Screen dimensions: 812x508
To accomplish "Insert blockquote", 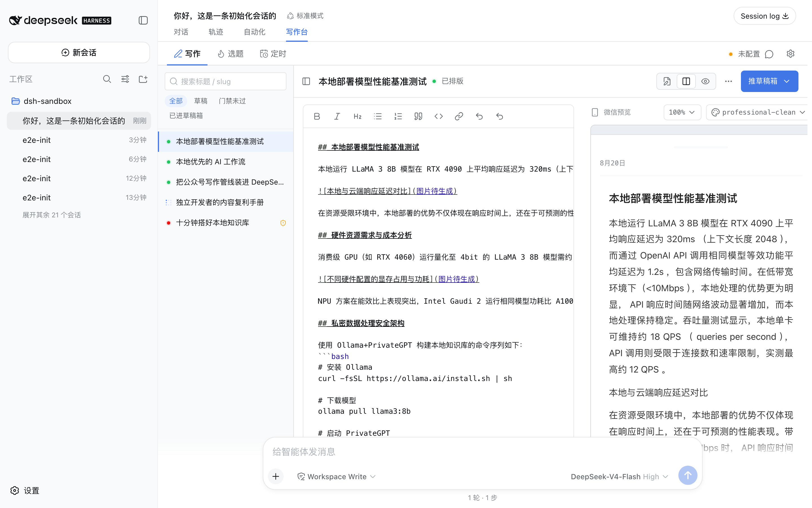I will (x=418, y=116).
